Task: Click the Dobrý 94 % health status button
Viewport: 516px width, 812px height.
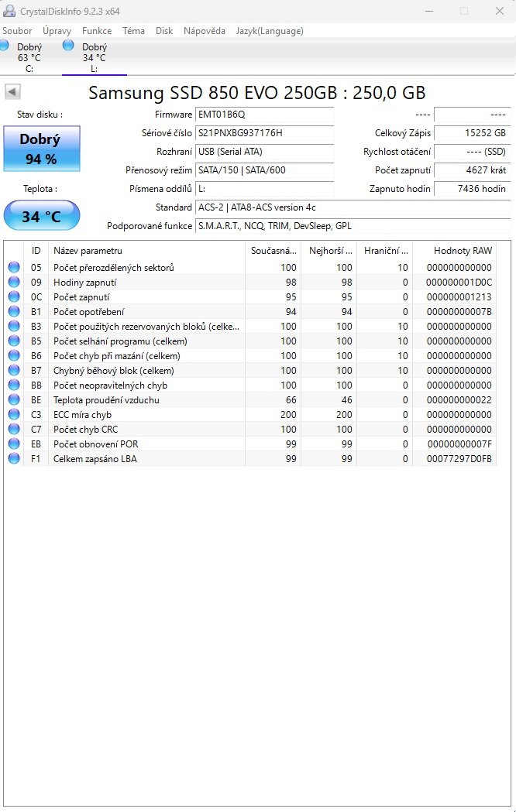Action: tap(41, 149)
